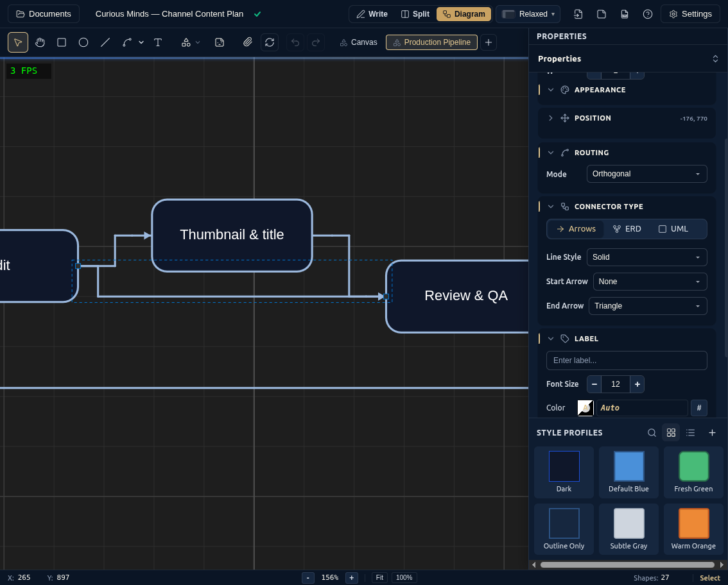Image resolution: width=728 pixels, height=585 pixels.
Task: Increase label font size
Action: (x=637, y=384)
